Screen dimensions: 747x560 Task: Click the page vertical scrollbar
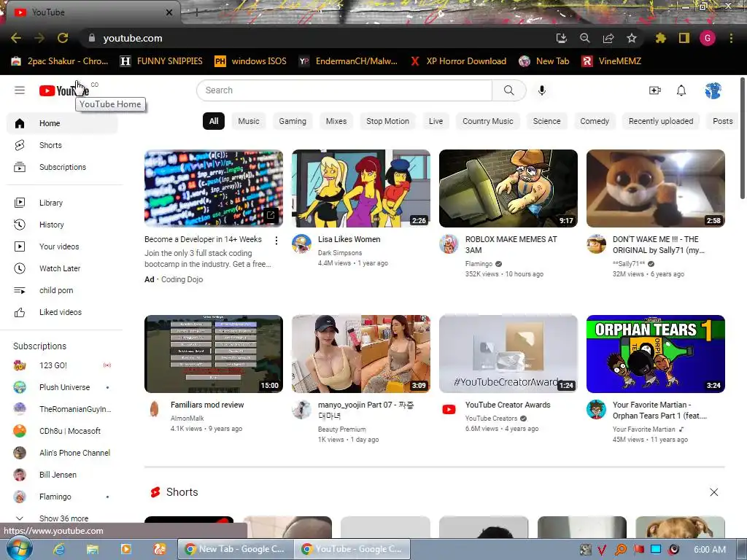(x=742, y=138)
